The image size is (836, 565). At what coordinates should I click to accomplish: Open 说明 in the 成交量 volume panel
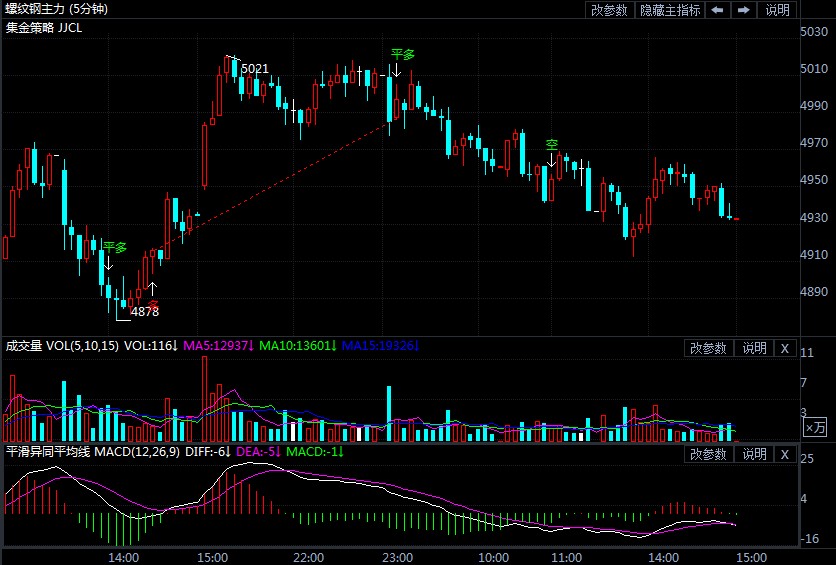click(754, 348)
